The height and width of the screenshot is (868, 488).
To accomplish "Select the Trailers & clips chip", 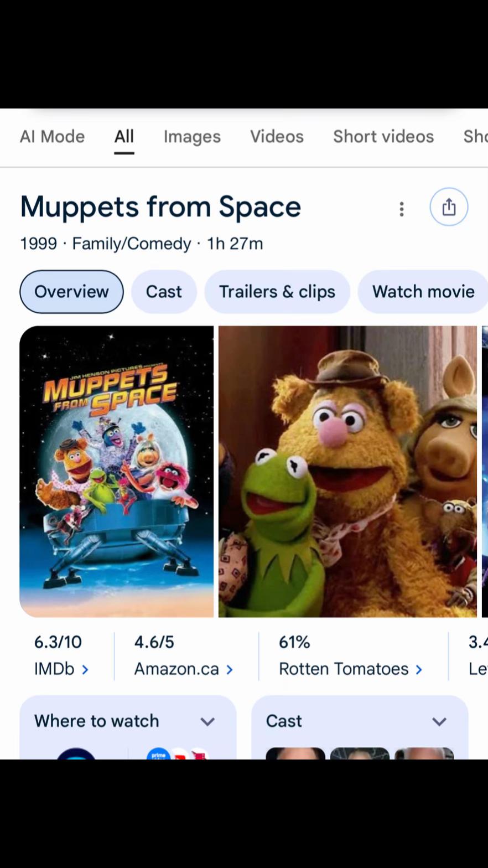I will click(x=277, y=292).
